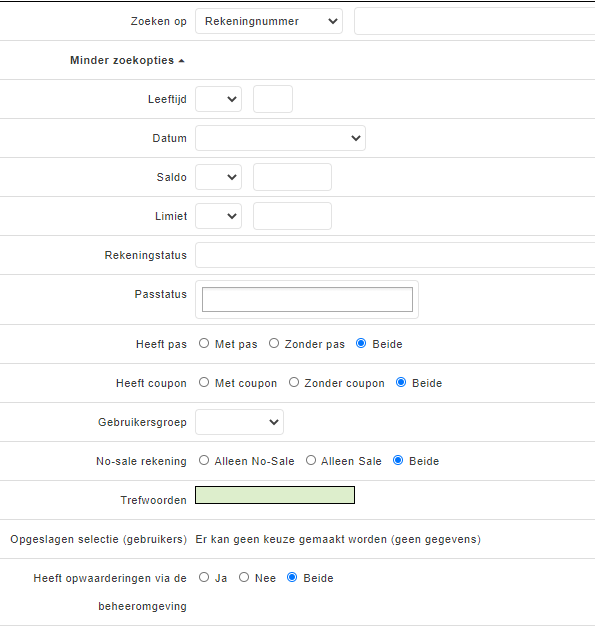Choose the Alleen Sale option
This screenshot has width=595, height=643.
pos(311,460)
